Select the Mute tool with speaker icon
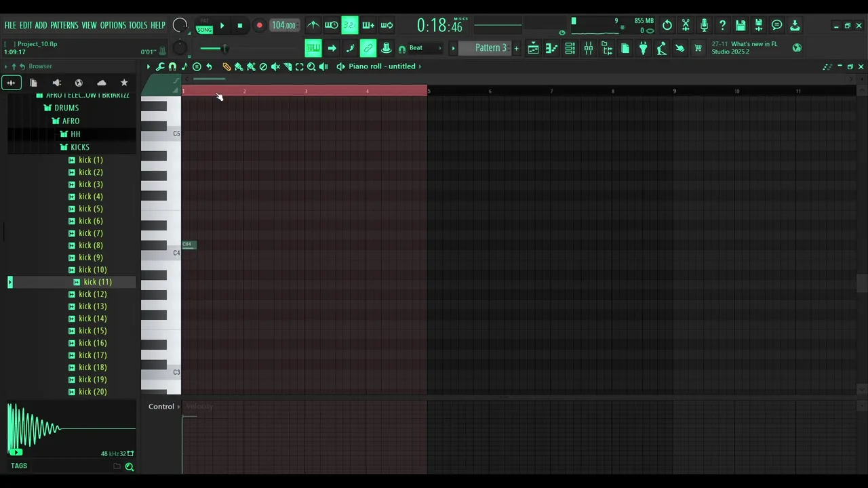Image resolution: width=868 pixels, height=488 pixels. 275,66
